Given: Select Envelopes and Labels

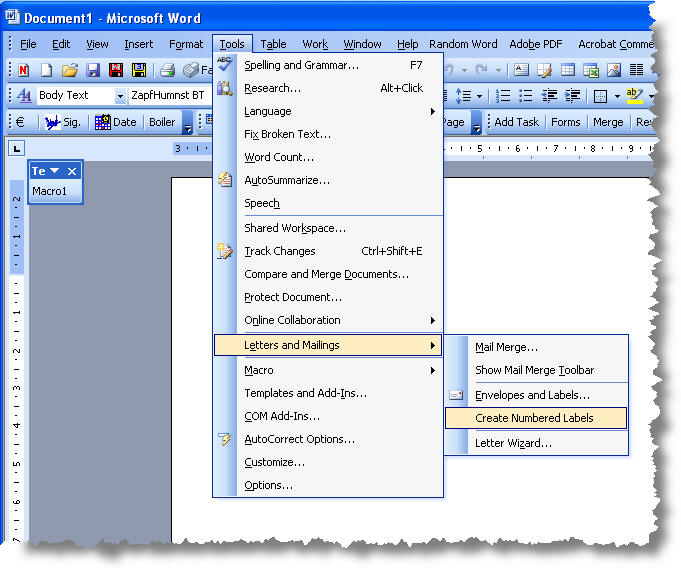Looking at the screenshot, I should coord(536,395).
